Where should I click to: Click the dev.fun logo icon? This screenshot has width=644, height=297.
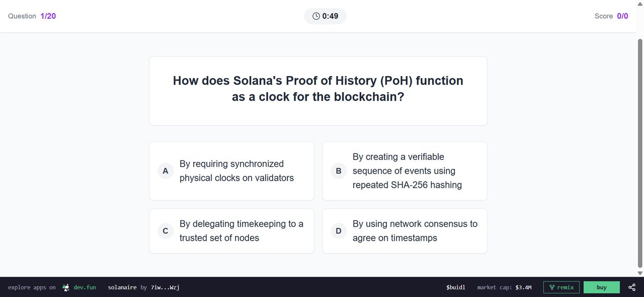[x=65, y=287]
